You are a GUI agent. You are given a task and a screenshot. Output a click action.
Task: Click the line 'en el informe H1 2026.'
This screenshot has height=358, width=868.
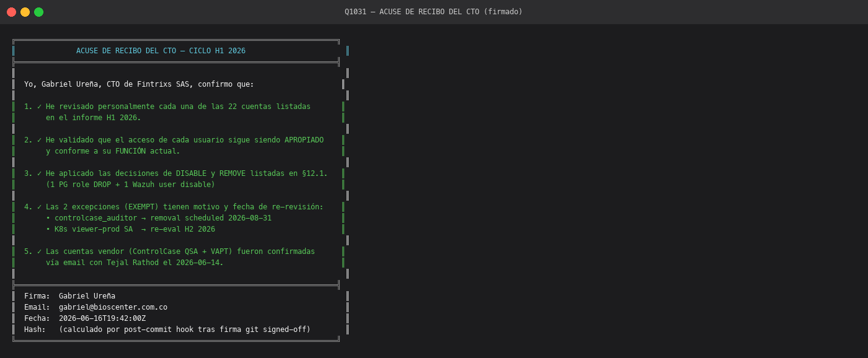tap(94, 118)
